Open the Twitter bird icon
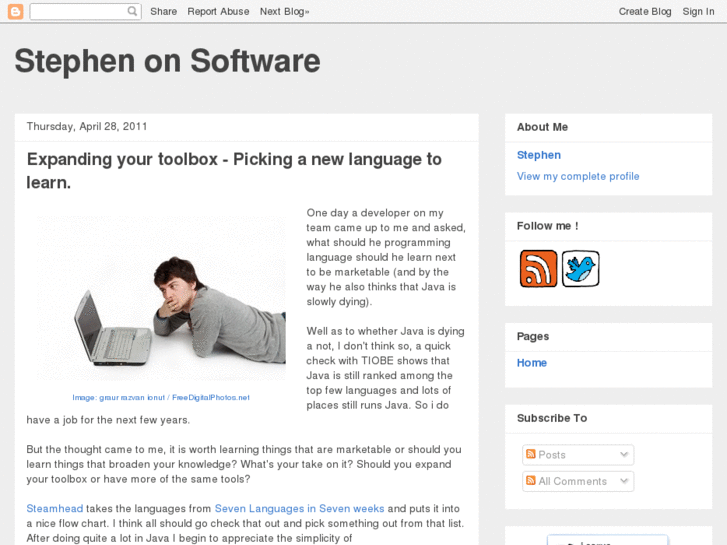 tap(580, 269)
